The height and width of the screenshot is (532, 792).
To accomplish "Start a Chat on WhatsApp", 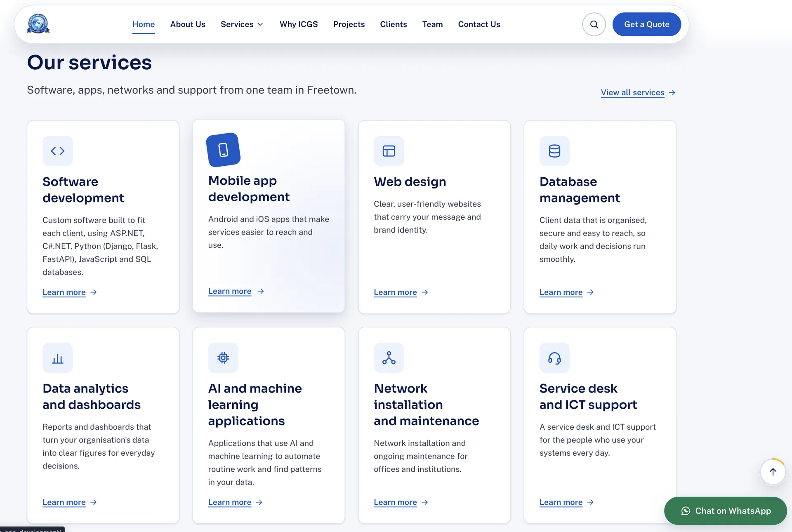I will (726, 511).
